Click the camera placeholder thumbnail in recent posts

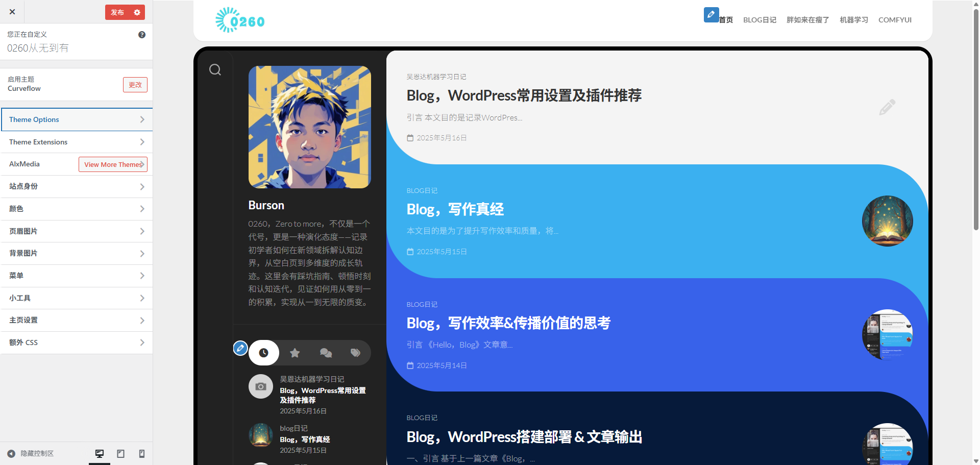point(261,386)
